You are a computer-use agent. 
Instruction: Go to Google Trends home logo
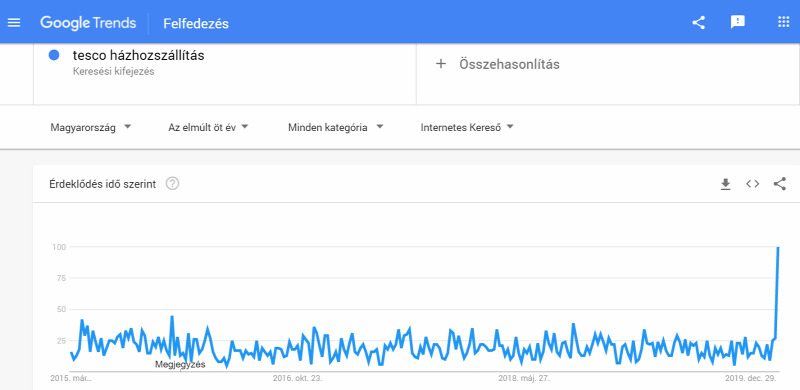coord(88,23)
